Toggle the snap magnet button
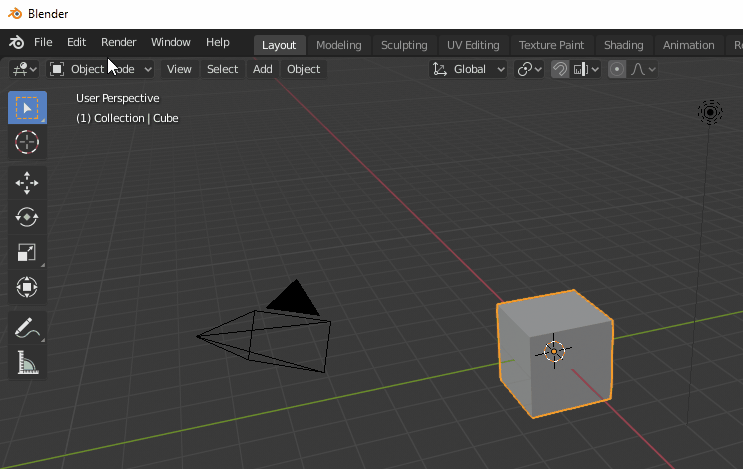Screen dimensions: 743x469 (x=560, y=69)
